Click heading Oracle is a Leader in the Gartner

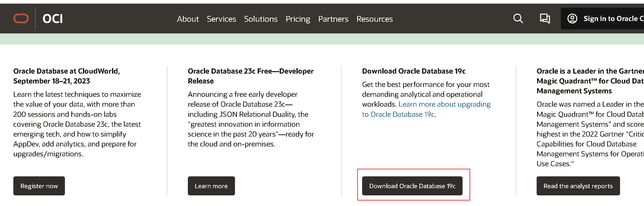coord(590,81)
